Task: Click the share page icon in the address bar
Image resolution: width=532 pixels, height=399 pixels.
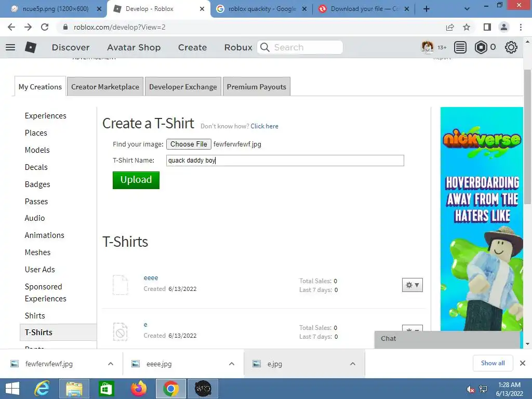Action: point(450,27)
